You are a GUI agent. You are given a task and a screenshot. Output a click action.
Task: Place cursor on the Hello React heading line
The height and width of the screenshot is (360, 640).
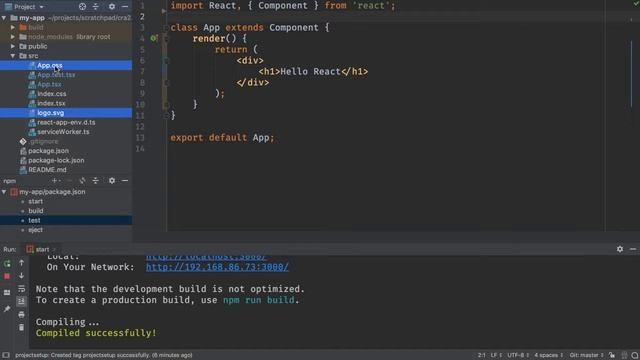pyautogui.click(x=313, y=72)
